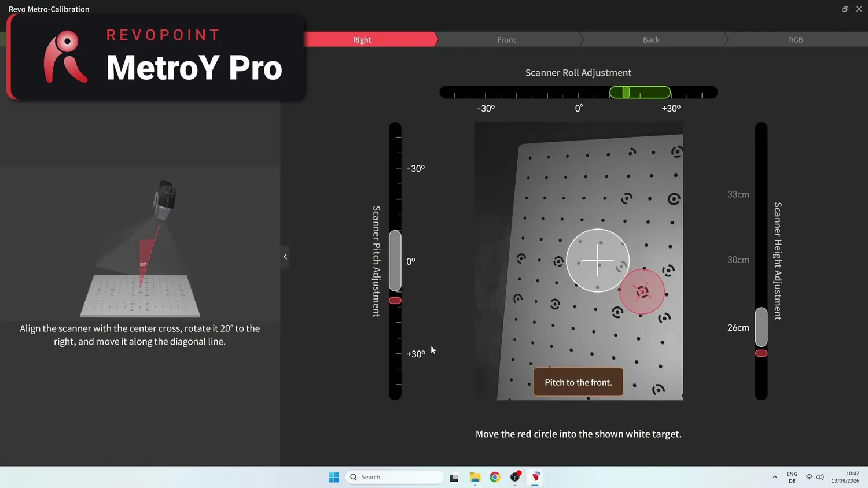Click the taskbar Search box

point(395,477)
